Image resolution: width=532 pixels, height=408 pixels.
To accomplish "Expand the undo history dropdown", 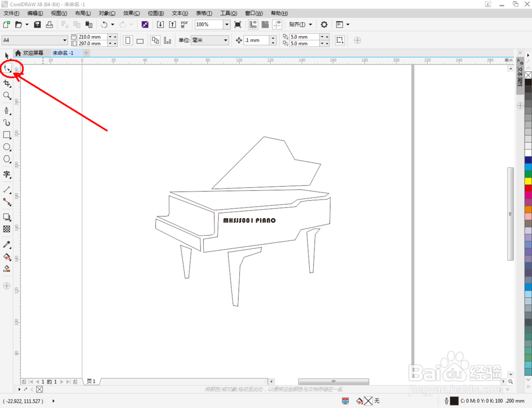I will coord(113,24).
